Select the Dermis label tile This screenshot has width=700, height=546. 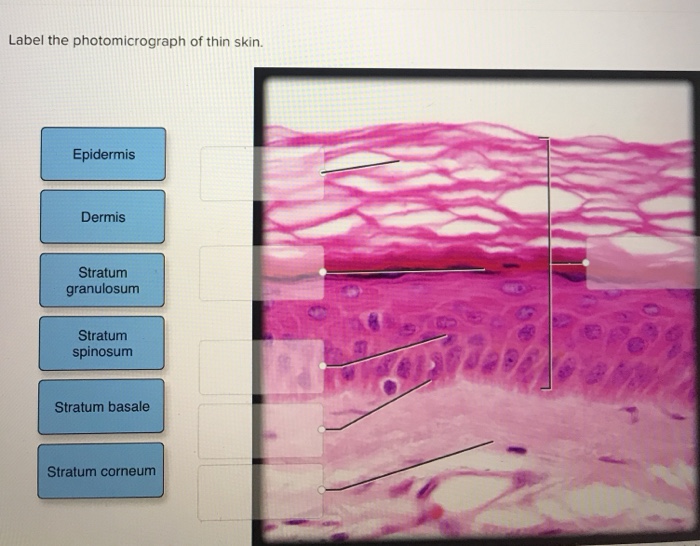point(103,217)
